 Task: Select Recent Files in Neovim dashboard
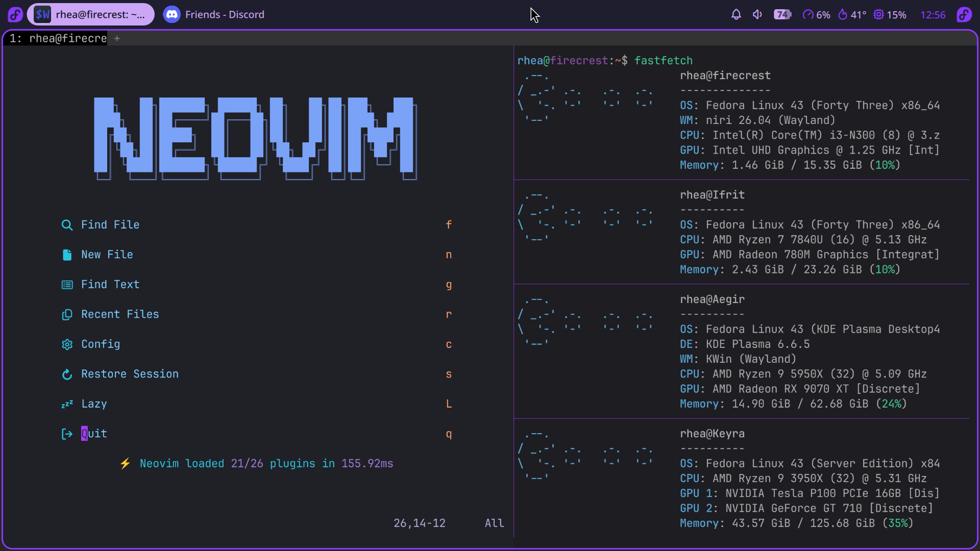(120, 314)
